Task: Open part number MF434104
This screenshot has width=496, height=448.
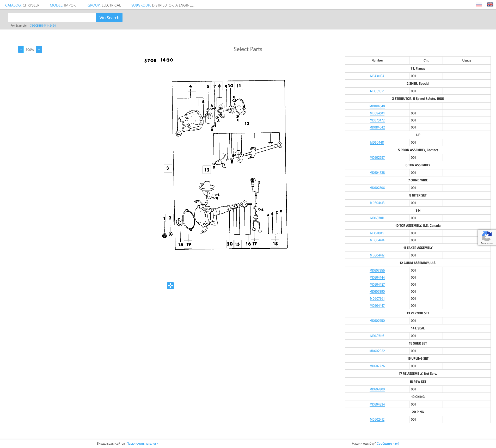Action: coord(377,76)
